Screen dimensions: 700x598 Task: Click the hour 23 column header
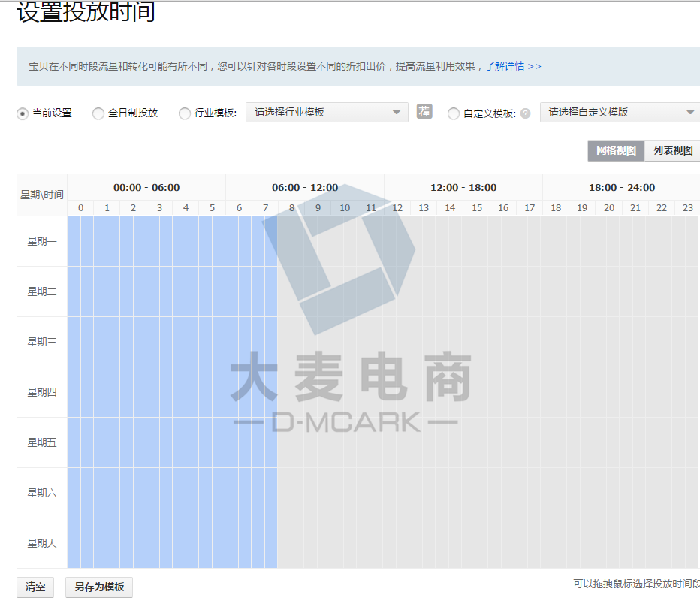point(687,208)
